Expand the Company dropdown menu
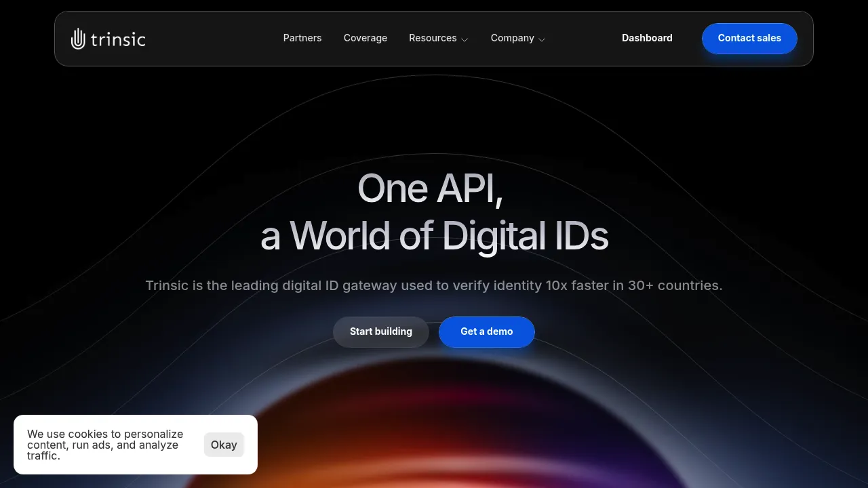The image size is (868, 488). 518,38
